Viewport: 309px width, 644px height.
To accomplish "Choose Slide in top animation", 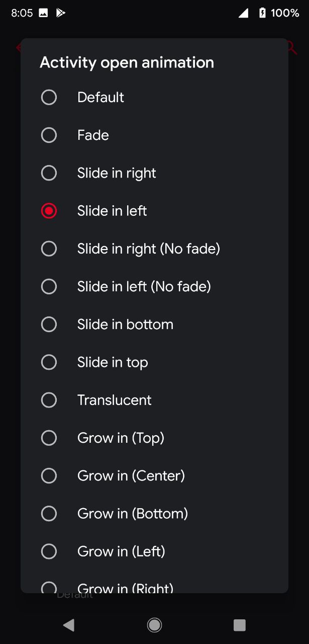I will [x=154, y=362].
